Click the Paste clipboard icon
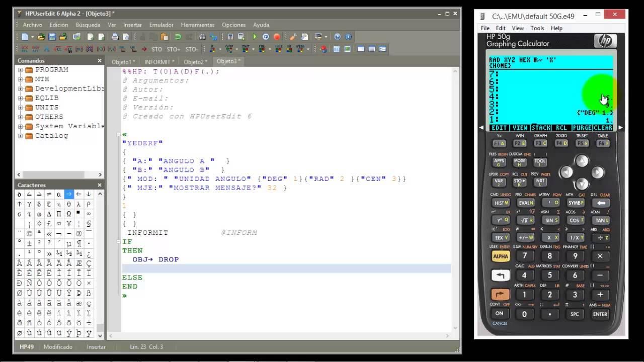This screenshot has height=362, width=644. click(x=164, y=37)
